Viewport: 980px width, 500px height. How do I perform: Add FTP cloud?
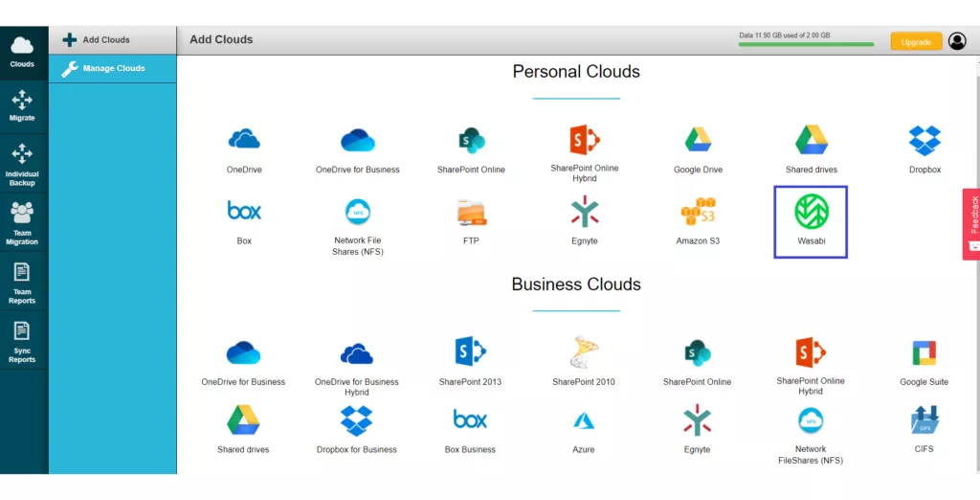click(x=471, y=221)
